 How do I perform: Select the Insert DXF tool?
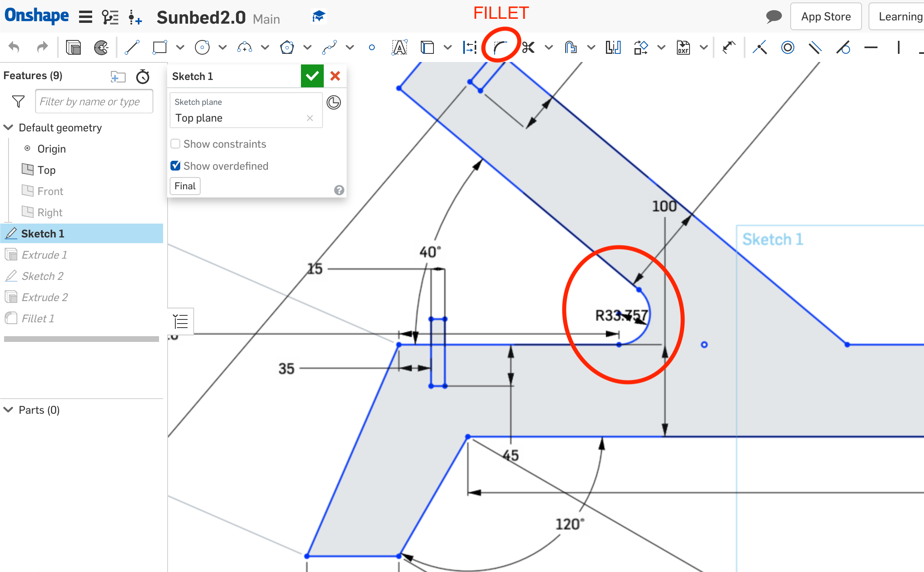pos(683,47)
